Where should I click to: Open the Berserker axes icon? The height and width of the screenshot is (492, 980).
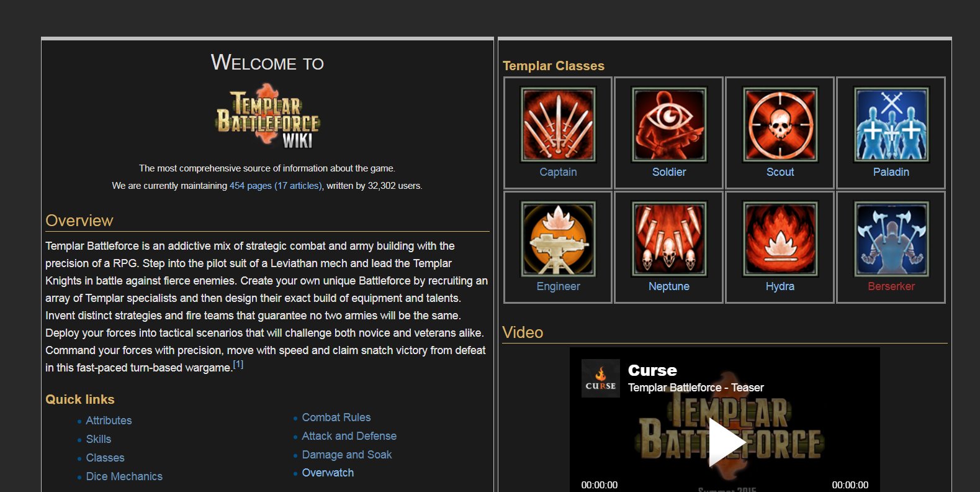(x=891, y=239)
